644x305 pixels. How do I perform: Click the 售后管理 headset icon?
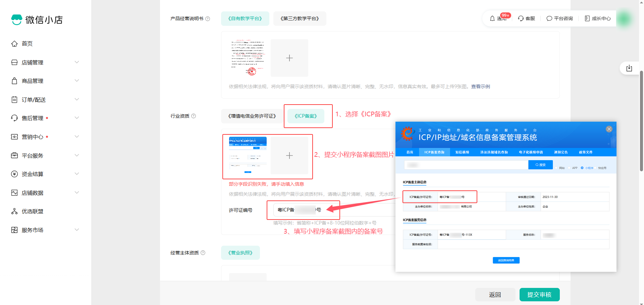[14, 118]
